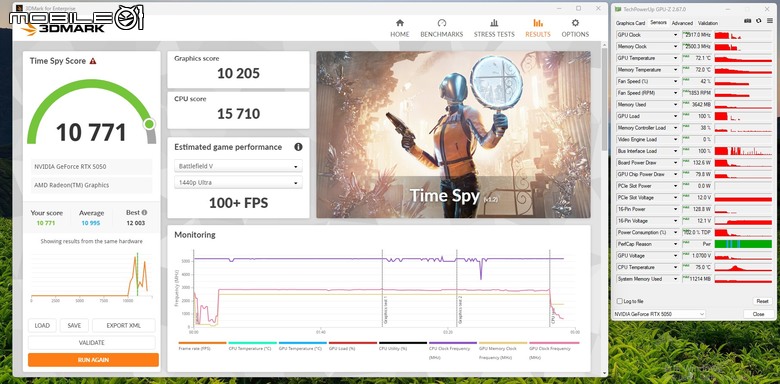
Task: Click the SAVE button
Action: tap(74, 325)
